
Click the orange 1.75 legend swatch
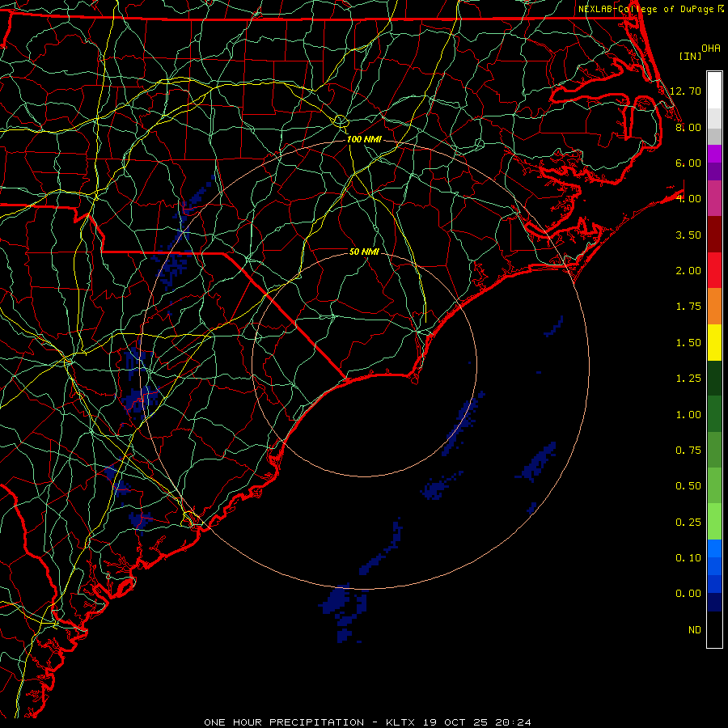[714, 307]
